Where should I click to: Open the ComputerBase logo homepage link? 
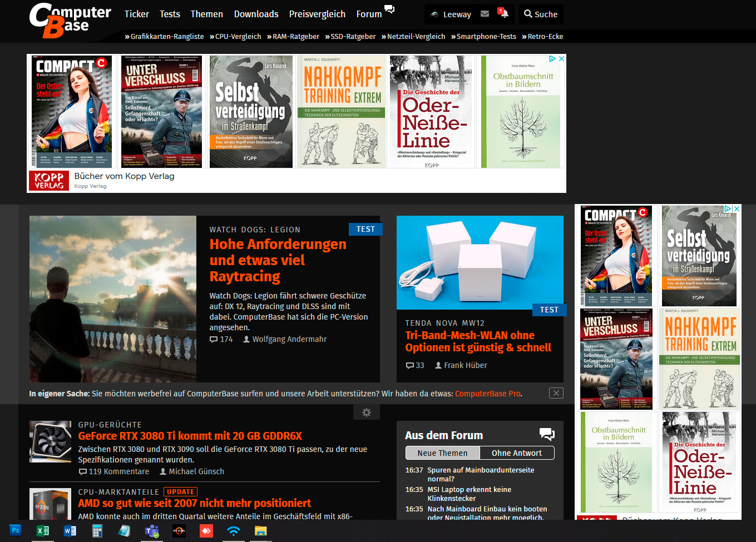pyautogui.click(x=70, y=21)
